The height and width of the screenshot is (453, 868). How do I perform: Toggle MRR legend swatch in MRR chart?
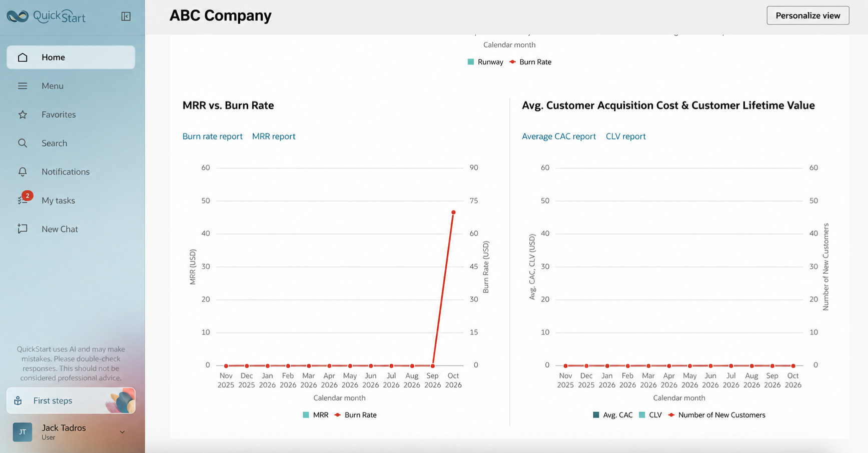click(306, 415)
